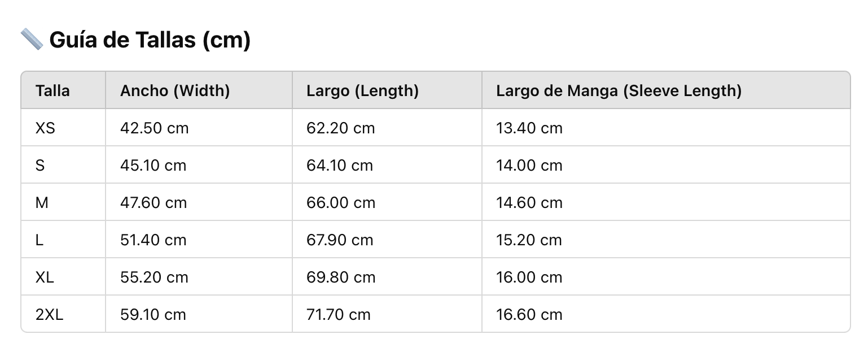The height and width of the screenshot is (347, 868).
Task: Click the M size row label
Action: tap(42, 203)
